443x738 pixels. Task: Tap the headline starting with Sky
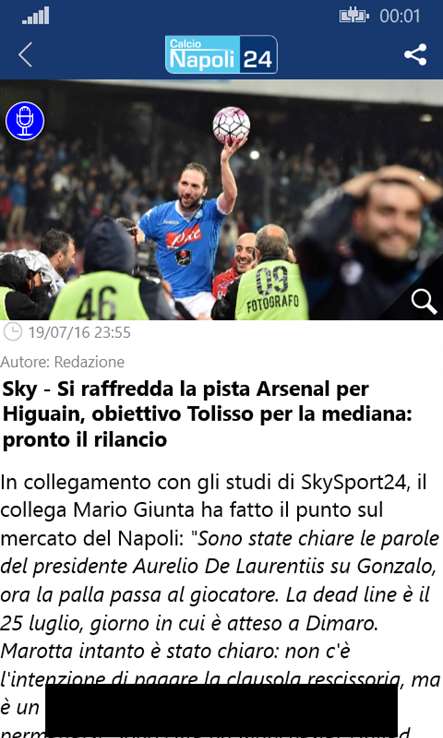coord(207,414)
